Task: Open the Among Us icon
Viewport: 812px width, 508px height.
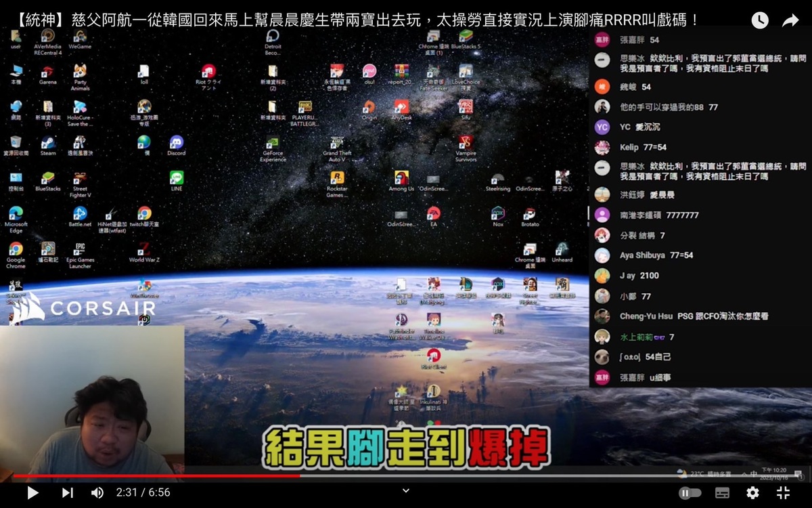Action: pyautogui.click(x=401, y=181)
